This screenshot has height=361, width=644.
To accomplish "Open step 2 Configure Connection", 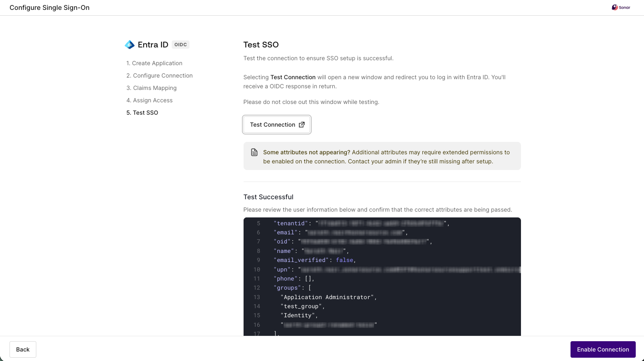I will pyautogui.click(x=159, y=76).
